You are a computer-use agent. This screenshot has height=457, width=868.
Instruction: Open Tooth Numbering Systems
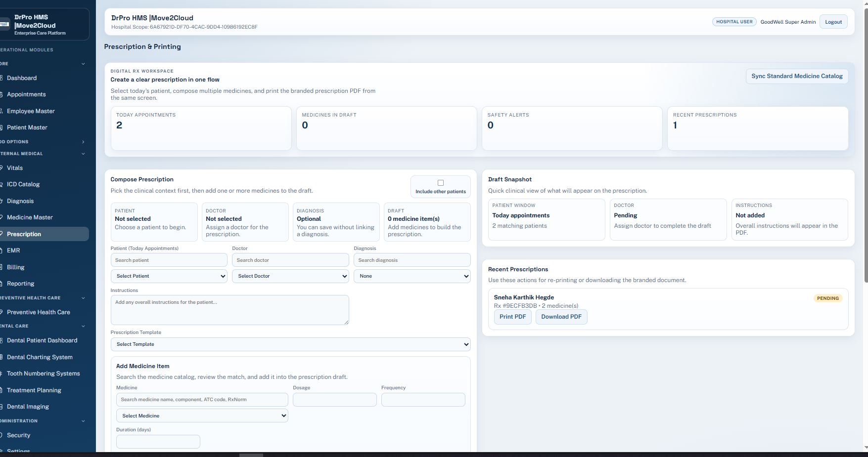coord(44,374)
